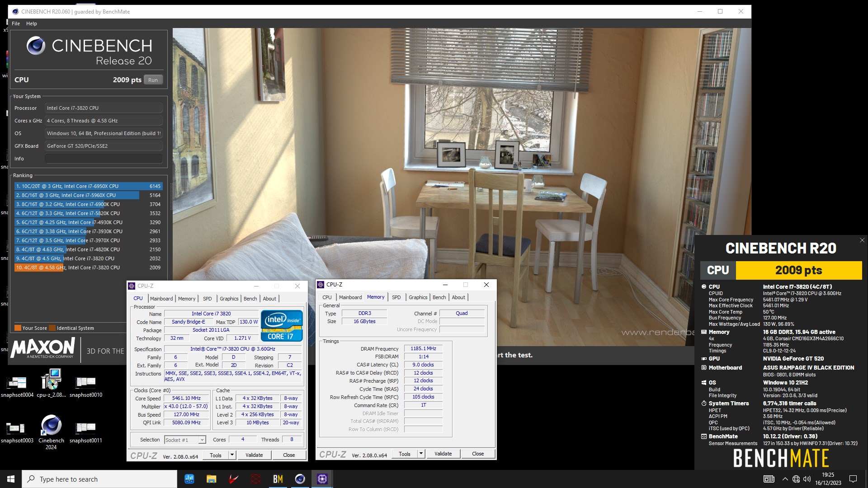Open the Help menu in Cinebench
This screenshot has width=868, height=488.
pyautogui.click(x=32, y=23)
